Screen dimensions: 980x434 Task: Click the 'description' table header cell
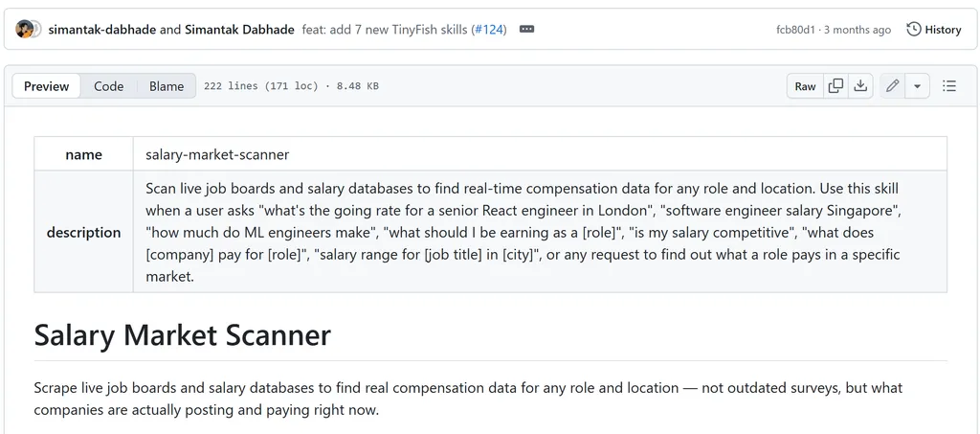coord(84,232)
